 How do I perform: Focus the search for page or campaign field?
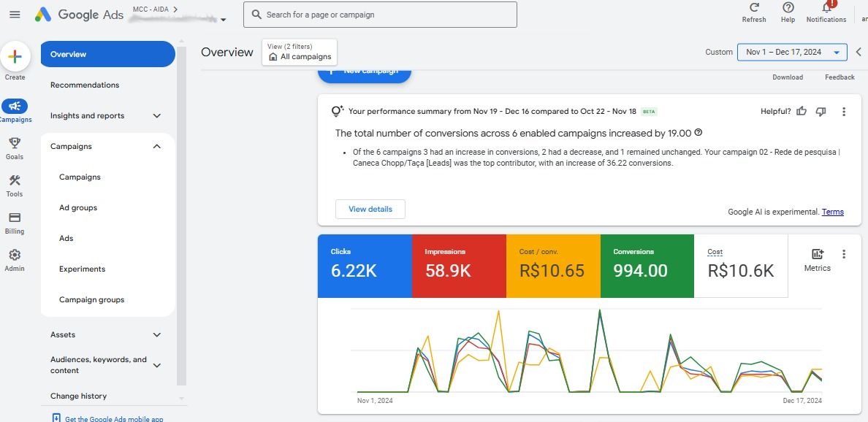point(380,15)
